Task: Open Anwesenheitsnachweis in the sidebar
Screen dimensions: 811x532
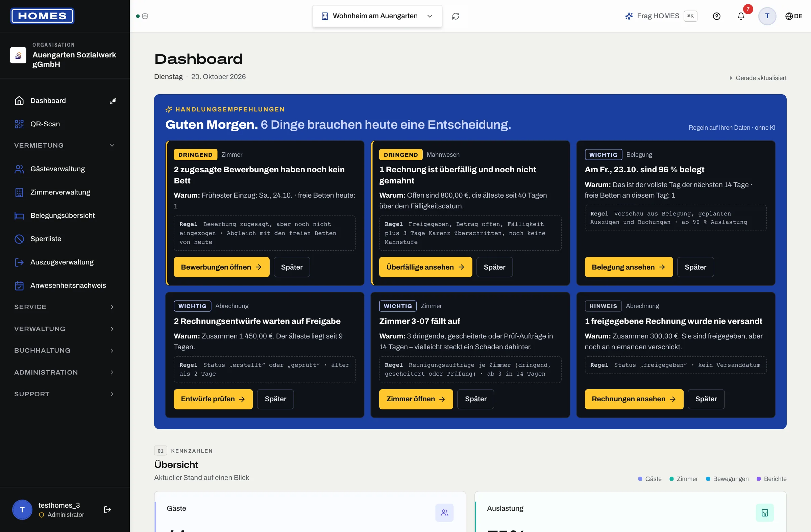Action: click(x=65, y=285)
